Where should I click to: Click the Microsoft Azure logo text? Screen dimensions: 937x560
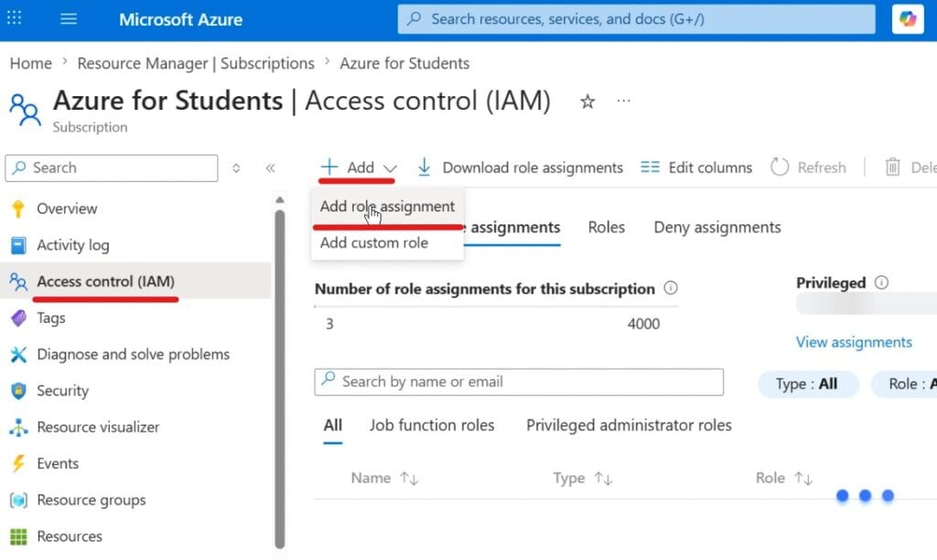(x=180, y=20)
